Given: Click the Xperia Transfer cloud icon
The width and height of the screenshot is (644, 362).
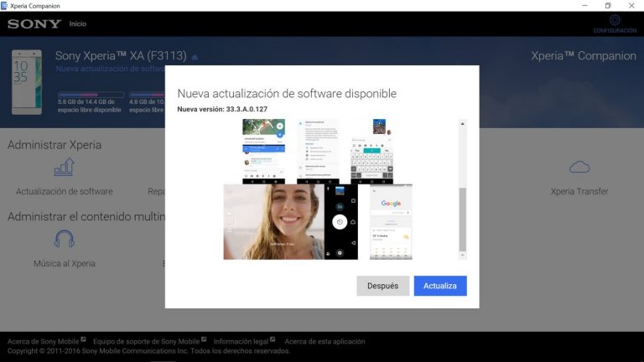Looking at the screenshot, I should (579, 168).
